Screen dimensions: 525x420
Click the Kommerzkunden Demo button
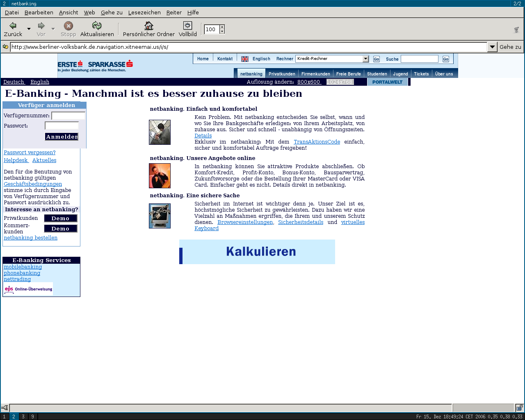[60, 228]
